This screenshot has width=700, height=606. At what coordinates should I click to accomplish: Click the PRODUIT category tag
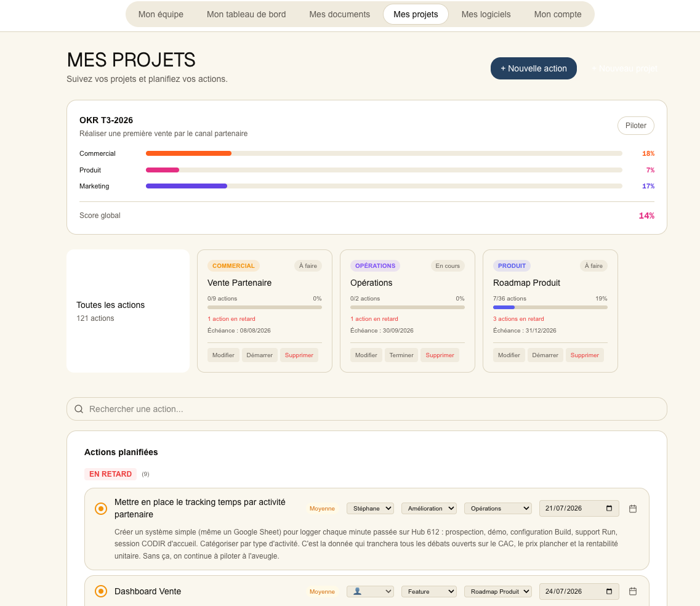(512, 265)
